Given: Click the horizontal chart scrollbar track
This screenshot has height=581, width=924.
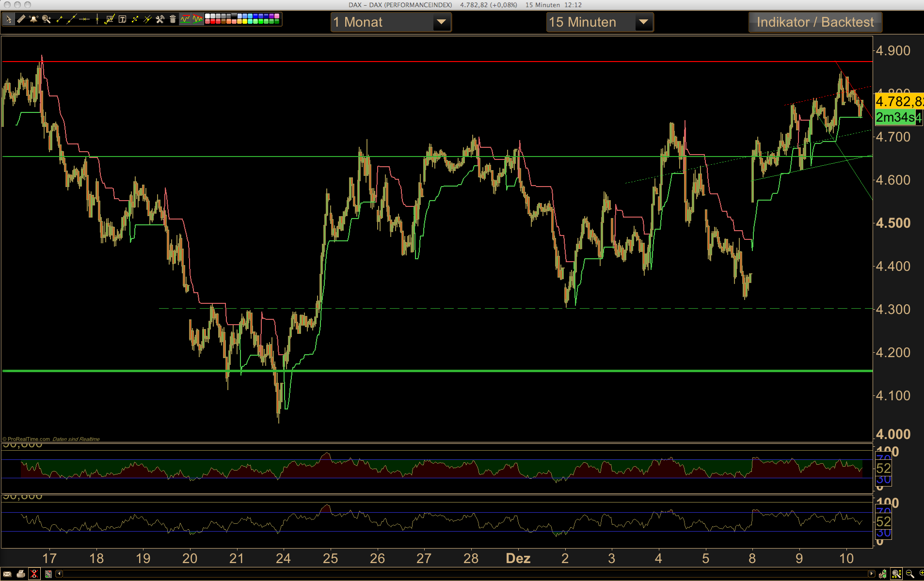Looking at the screenshot, I should point(465,574).
